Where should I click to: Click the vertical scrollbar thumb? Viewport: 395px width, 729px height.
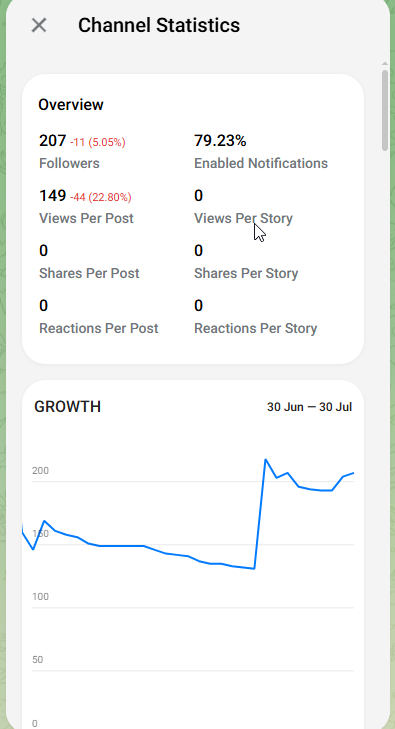(385, 111)
